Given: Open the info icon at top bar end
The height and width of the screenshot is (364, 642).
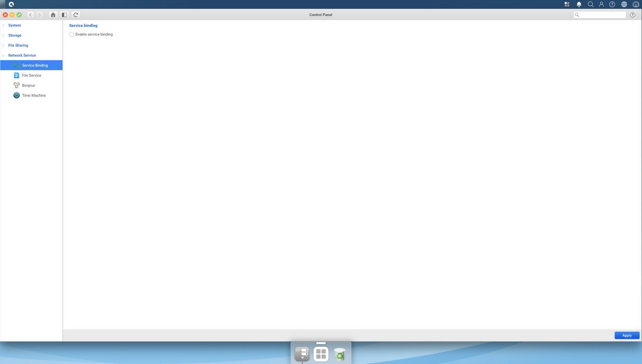Looking at the screenshot, I should 636,4.
